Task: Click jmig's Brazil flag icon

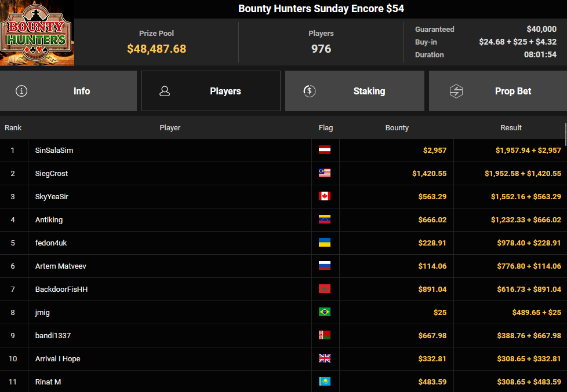Action: coord(324,312)
